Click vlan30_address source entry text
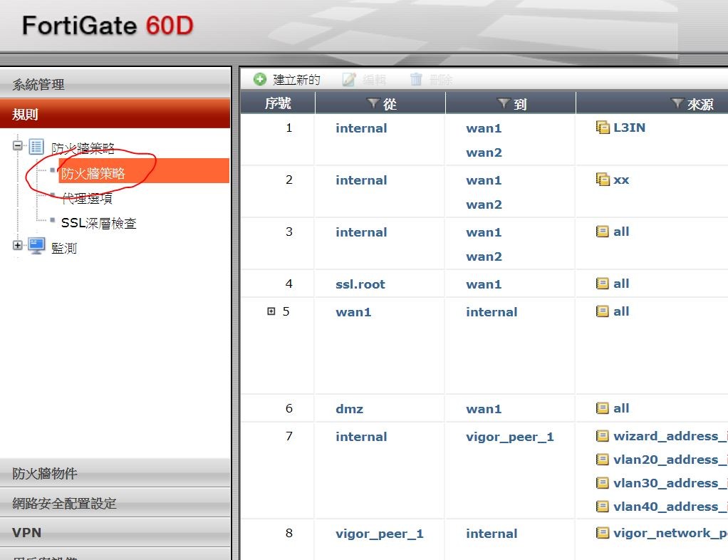Image resolution: width=728 pixels, height=560 pixels. coord(670,483)
